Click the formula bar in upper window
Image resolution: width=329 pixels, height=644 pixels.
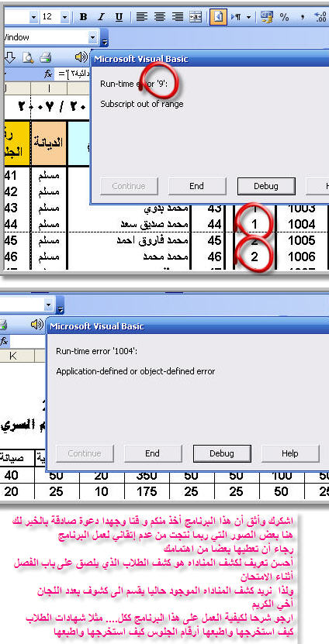coord(73,74)
